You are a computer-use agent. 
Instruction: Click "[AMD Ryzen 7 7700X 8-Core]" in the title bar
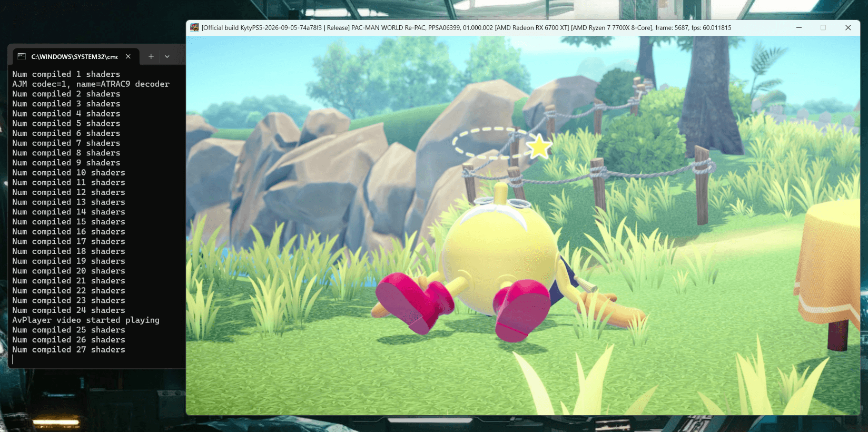[x=612, y=28]
